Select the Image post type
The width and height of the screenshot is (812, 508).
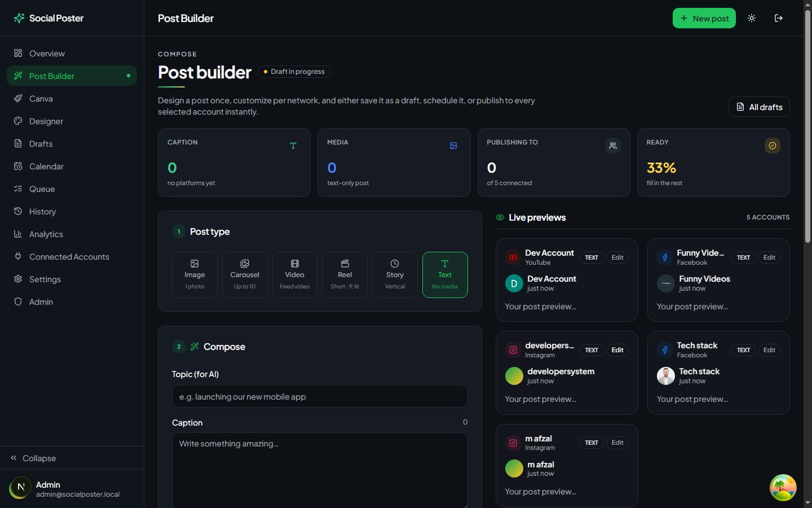(x=195, y=275)
